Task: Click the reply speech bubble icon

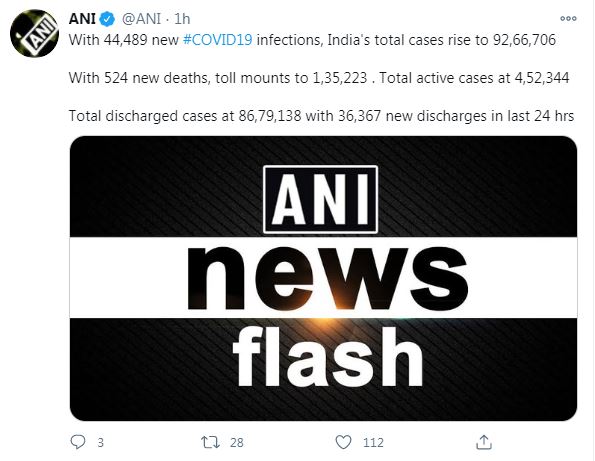Action: click(78, 442)
